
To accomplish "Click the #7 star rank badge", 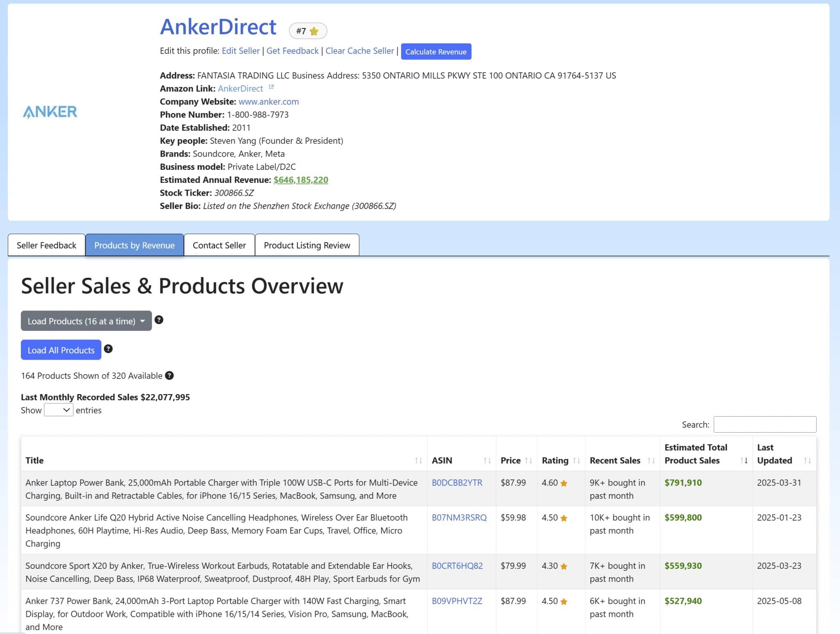I will point(308,31).
